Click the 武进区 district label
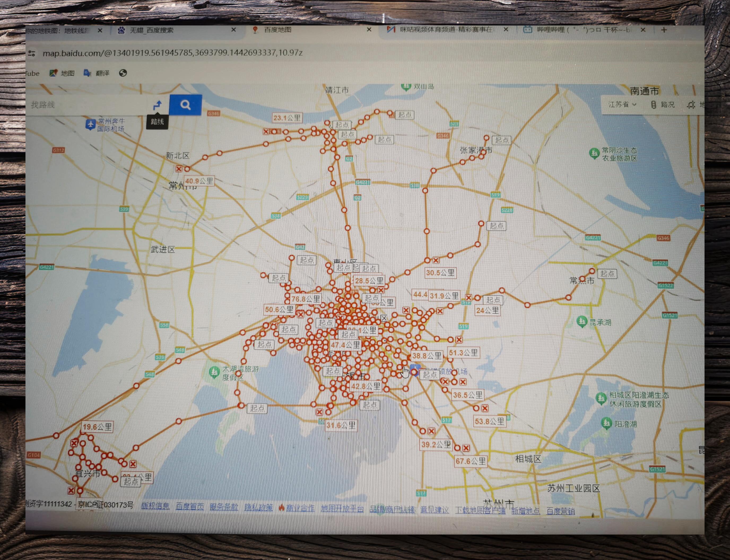 click(x=163, y=249)
